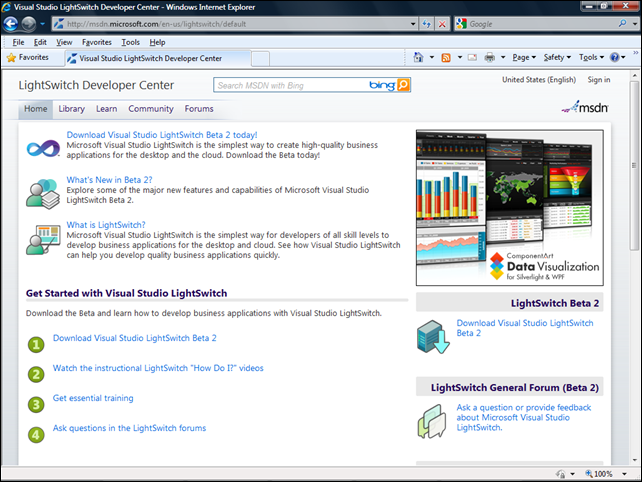Screen dimensions: 642x482
Task: Expand the RSS feeds dropdown arrow
Action: (x=459, y=57)
